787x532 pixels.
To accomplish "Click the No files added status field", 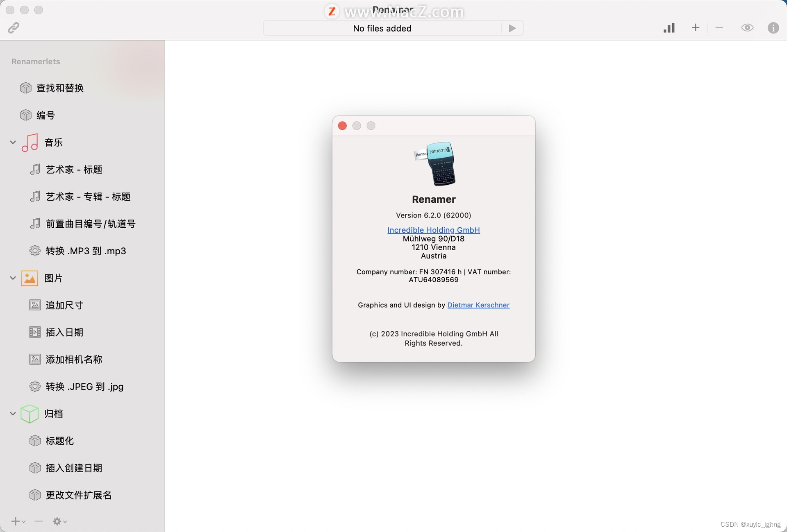I will [382, 28].
